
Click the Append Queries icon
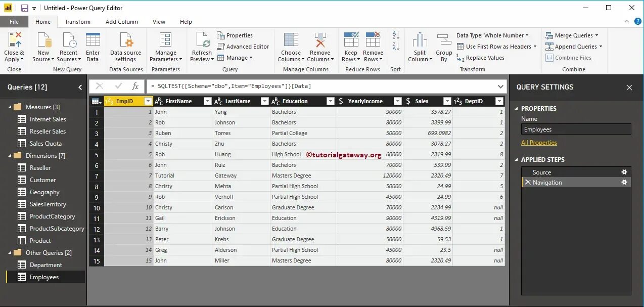(x=549, y=47)
